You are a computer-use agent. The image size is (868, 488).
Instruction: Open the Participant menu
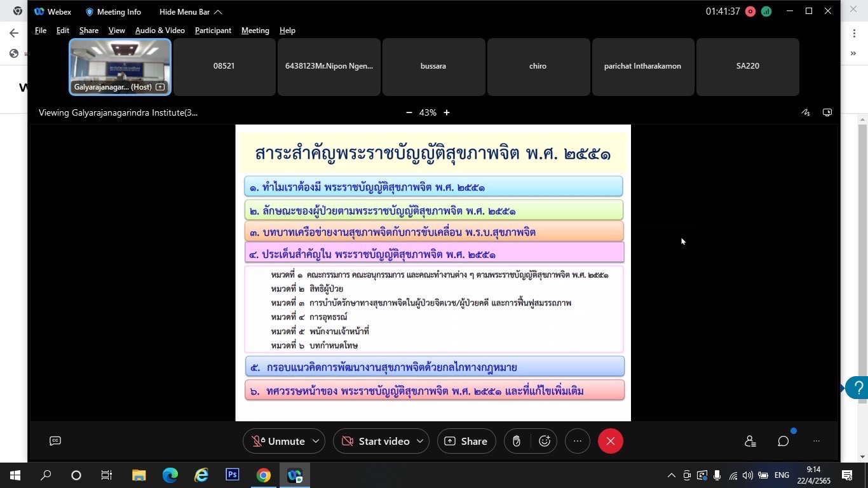point(213,30)
